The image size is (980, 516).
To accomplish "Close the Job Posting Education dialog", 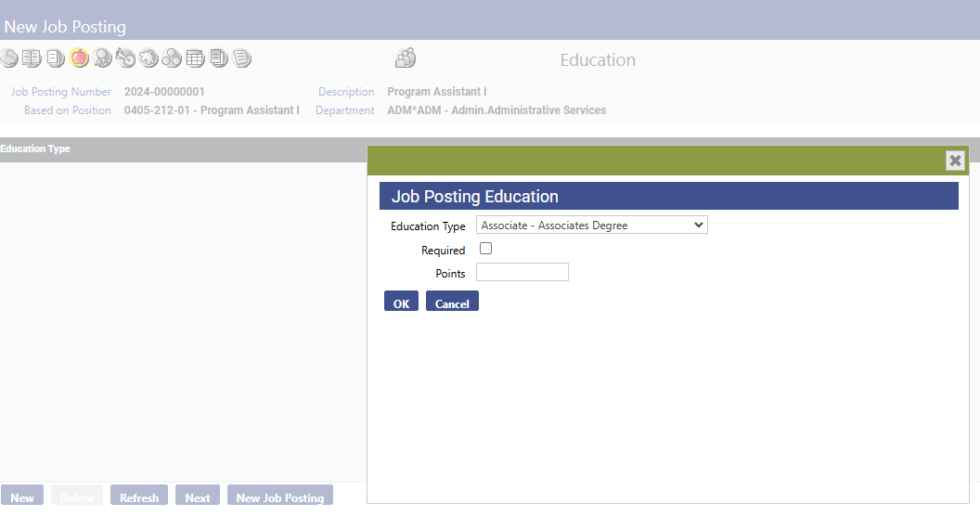I will (955, 161).
